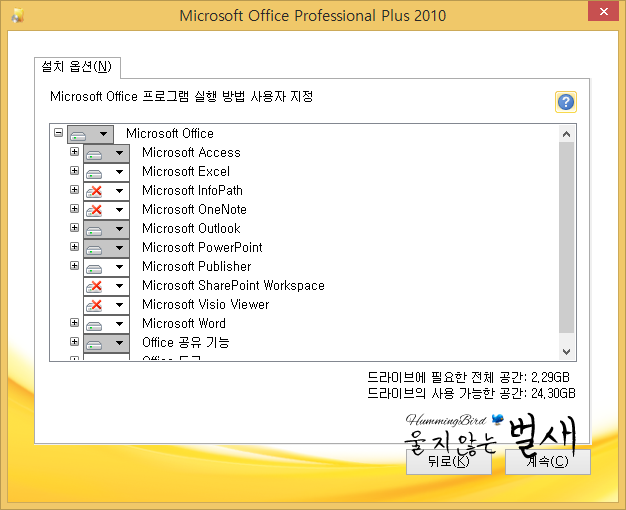Viewport: 626px width, 510px height.
Task: Expand the Microsoft Publisher node
Action: click(74, 265)
